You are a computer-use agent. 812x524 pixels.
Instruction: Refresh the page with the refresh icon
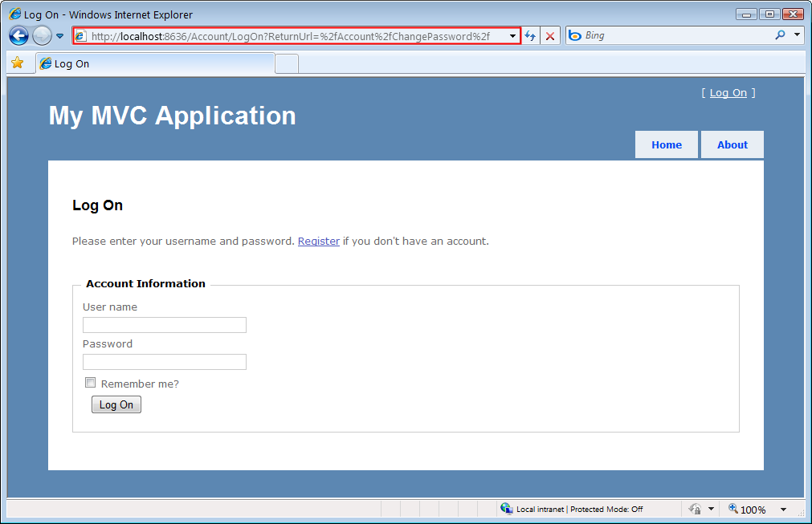pos(530,35)
